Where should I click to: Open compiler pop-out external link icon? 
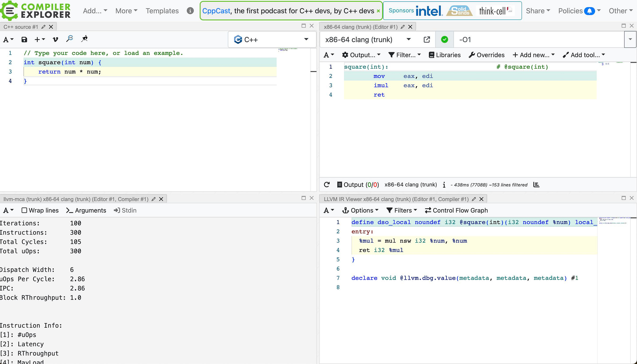[427, 40]
